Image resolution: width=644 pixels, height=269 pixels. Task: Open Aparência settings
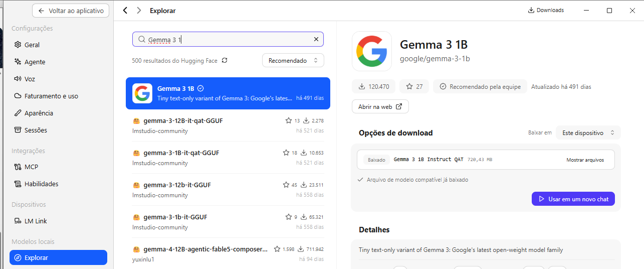[x=58, y=113]
